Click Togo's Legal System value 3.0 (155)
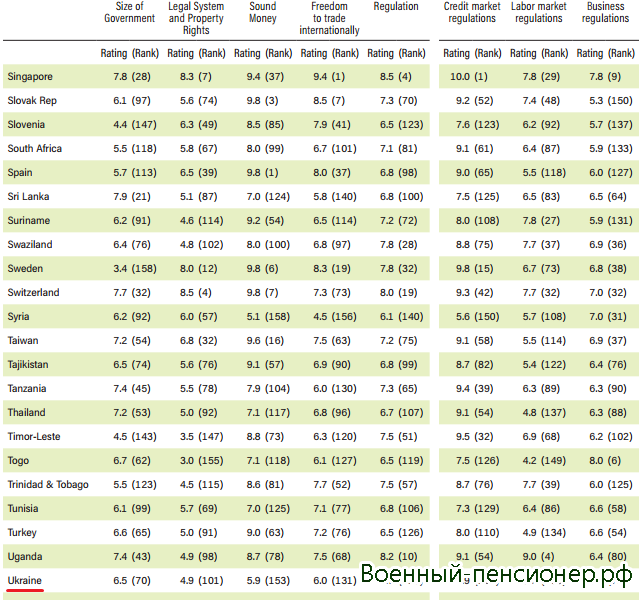This screenshot has width=644, height=600. pos(196,460)
